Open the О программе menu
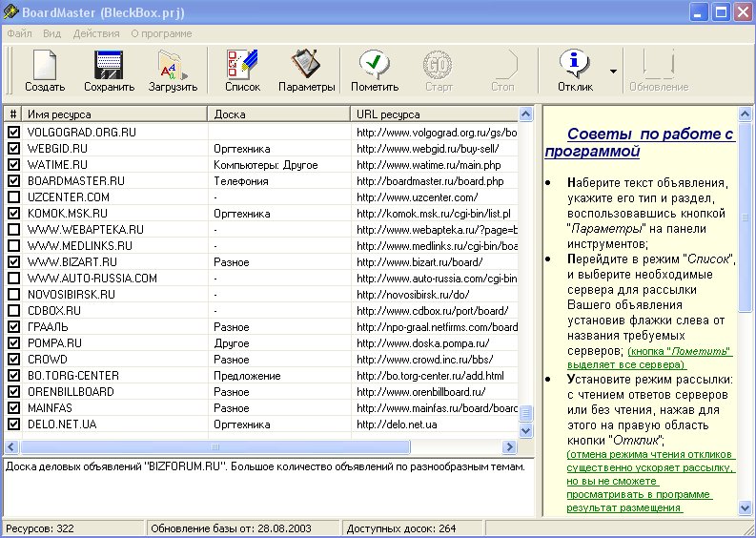The height and width of the screenshot is (538, 756). (161, 33)
